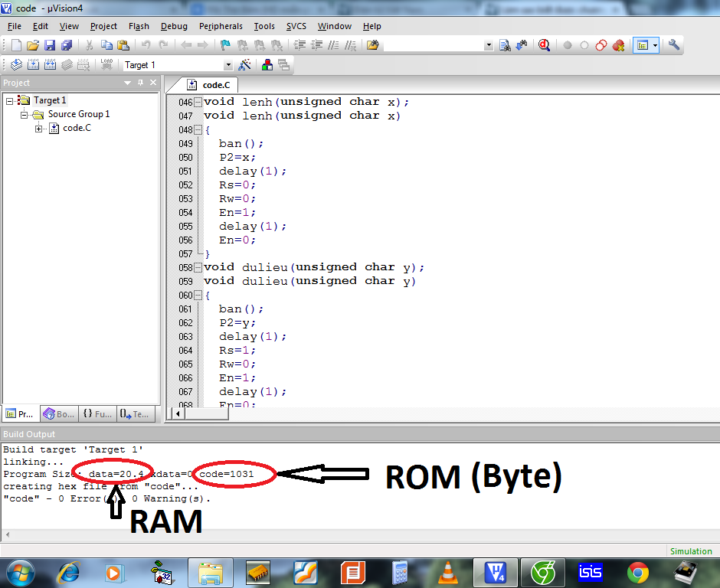
Task: Download code to flash with LOAD
Action: (x=106, y=65)
